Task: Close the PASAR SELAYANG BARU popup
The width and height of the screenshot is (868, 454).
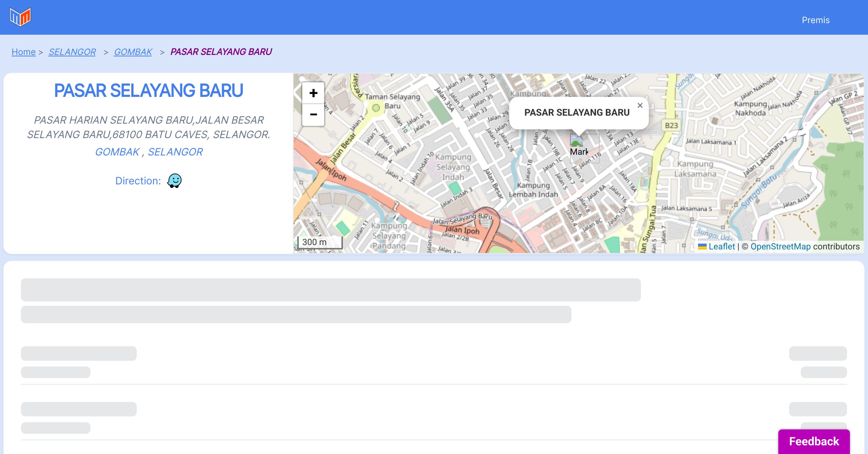Action: (x=640, y=106)
